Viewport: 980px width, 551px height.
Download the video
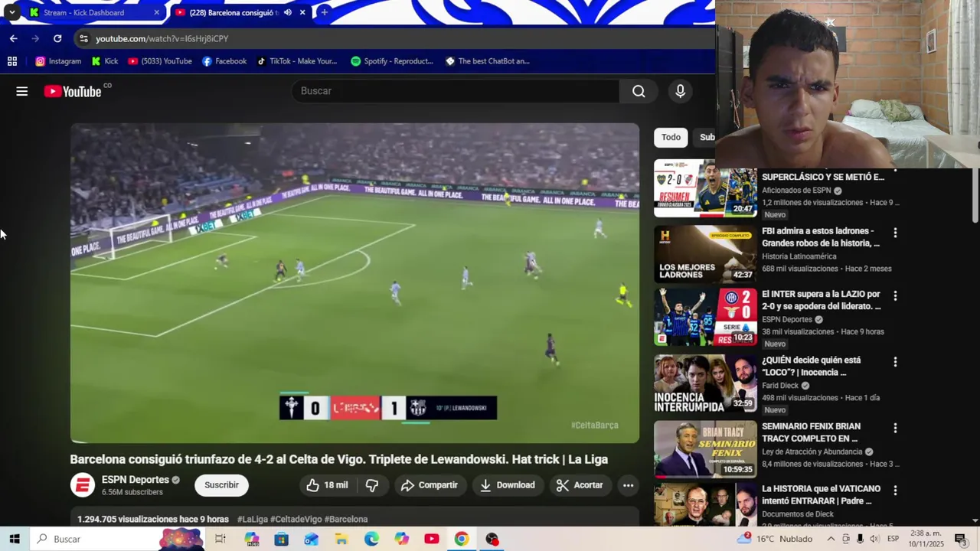508,485
